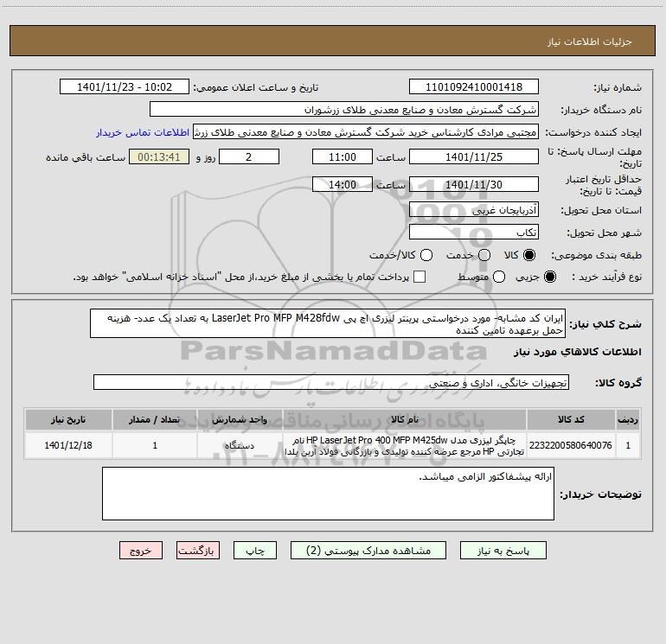
Task: Click the delivery province field 'آذربایجان غربی'
Action: click(x=474, y=209)
